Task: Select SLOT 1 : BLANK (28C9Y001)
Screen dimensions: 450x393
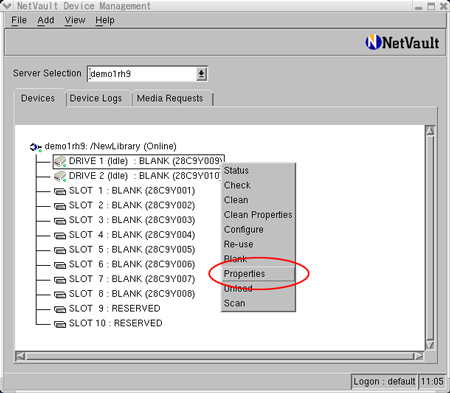Action: (132, 191)
